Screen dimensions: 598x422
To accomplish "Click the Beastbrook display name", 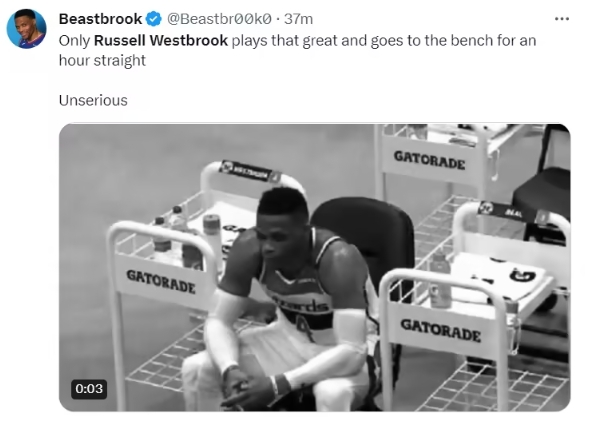I will coord(100,19).
